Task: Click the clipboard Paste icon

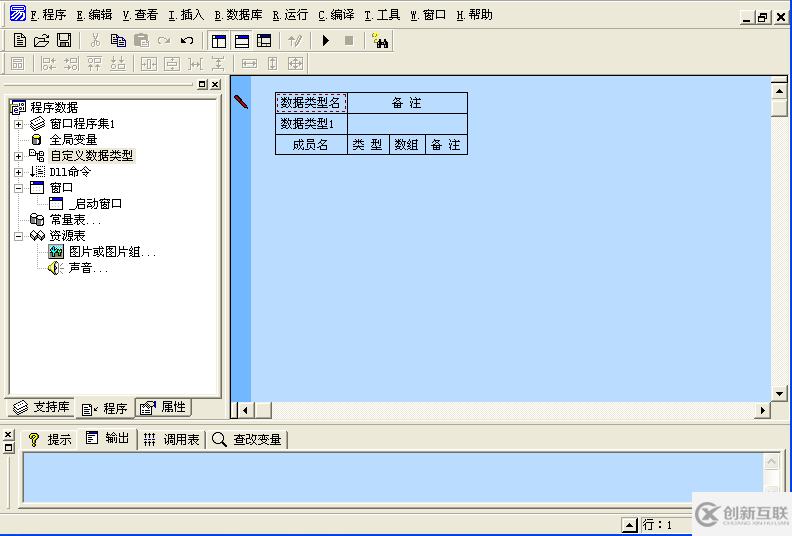Action: [141, 40]
